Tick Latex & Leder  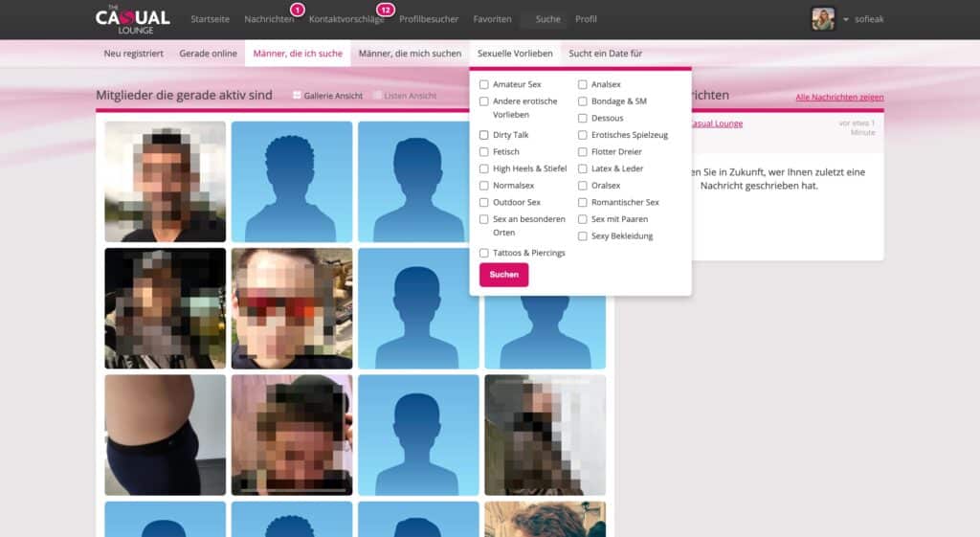(583, 168)
